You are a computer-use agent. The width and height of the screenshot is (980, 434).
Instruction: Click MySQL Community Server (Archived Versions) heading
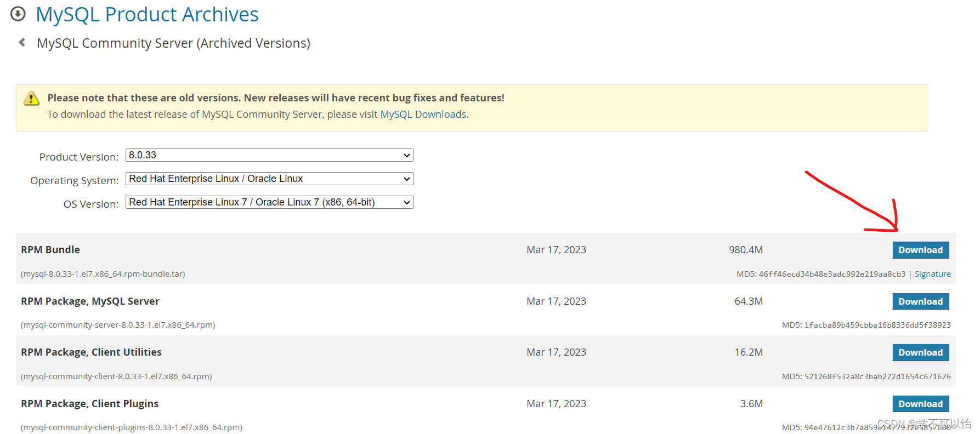click(x=173, y=43)
